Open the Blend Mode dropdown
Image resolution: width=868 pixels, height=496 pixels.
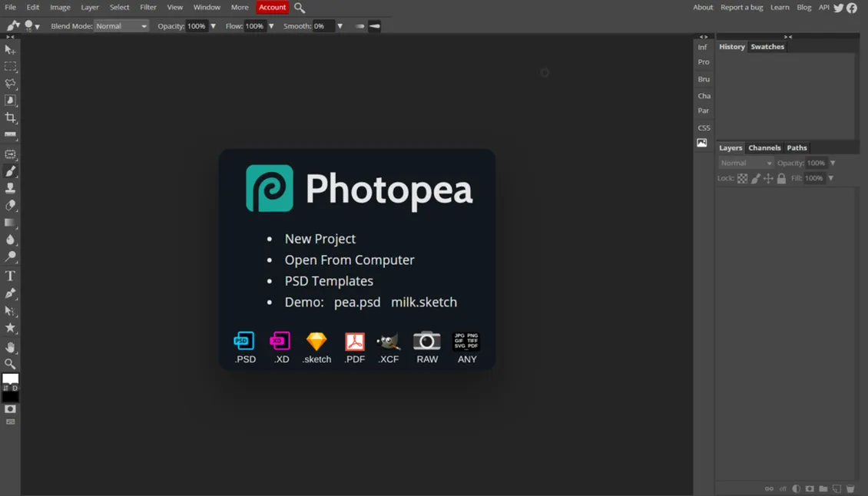pyautogui.click(x=121, y=25)
